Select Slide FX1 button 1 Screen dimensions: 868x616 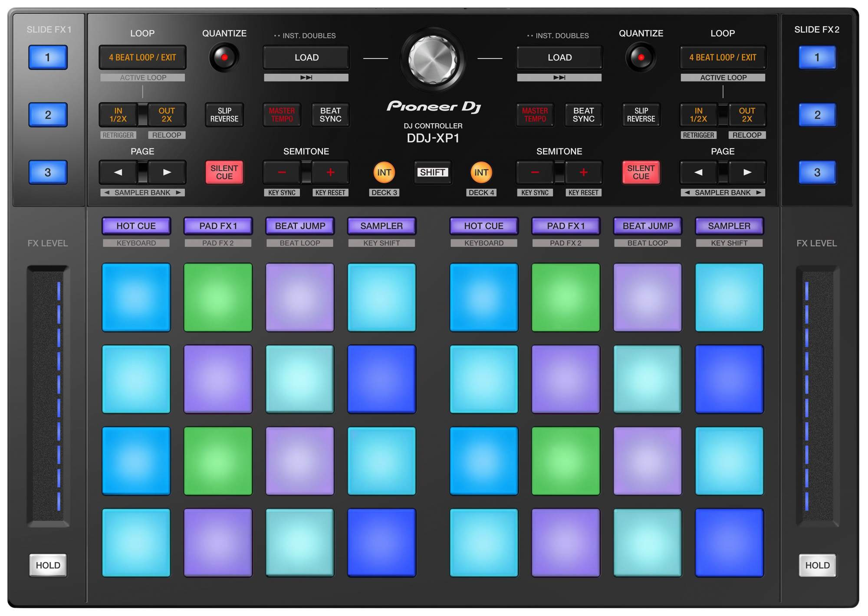pos(48,57)
